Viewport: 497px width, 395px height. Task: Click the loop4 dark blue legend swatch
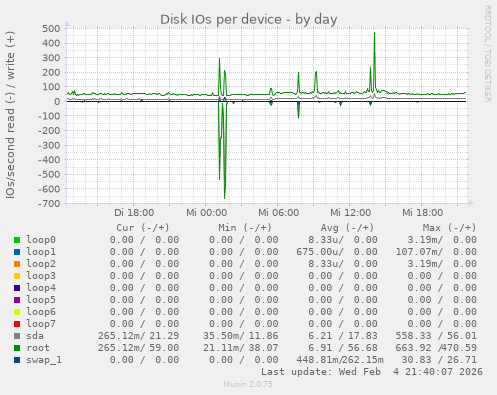click(x=17, y=288)
